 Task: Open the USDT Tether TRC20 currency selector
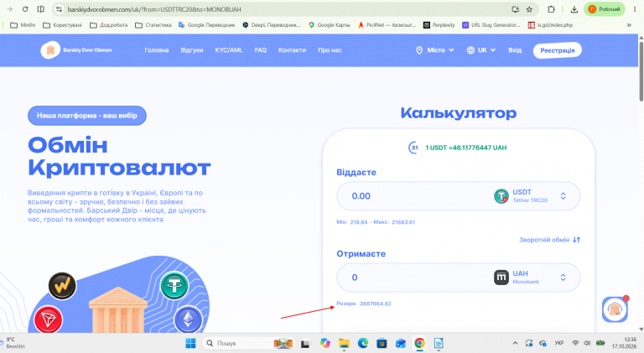(530, 196)
